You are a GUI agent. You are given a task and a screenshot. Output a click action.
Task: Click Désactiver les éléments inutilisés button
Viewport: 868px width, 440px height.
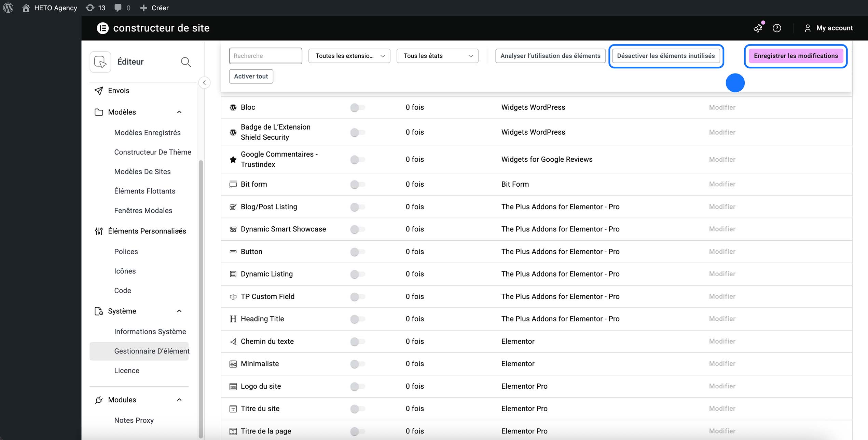click(665, 56)
